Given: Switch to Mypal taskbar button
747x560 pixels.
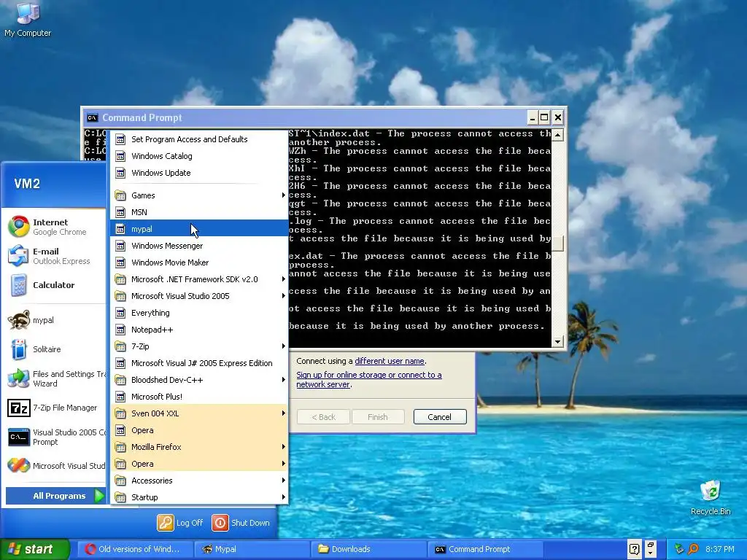Looking at the screenshot, I should click(252, 549).
